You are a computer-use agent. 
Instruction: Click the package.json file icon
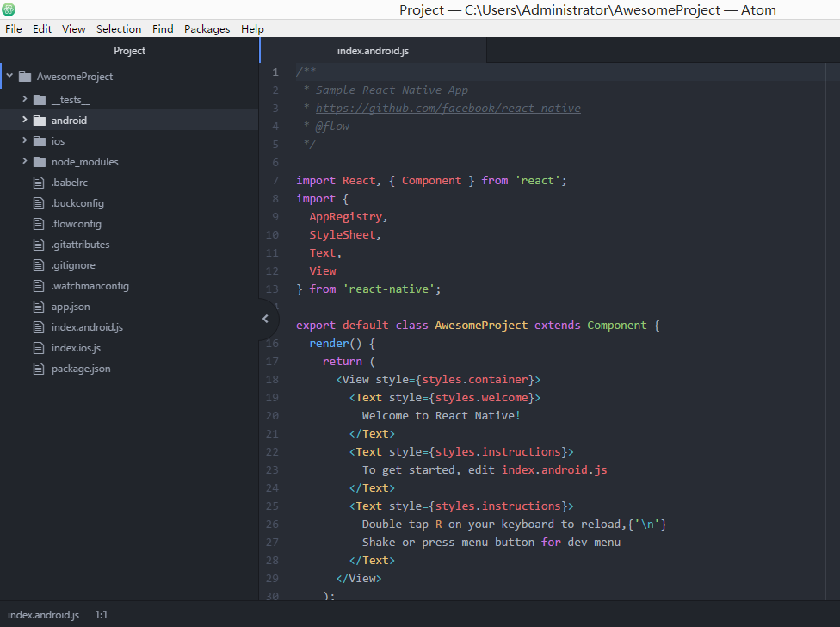[39, 369]
